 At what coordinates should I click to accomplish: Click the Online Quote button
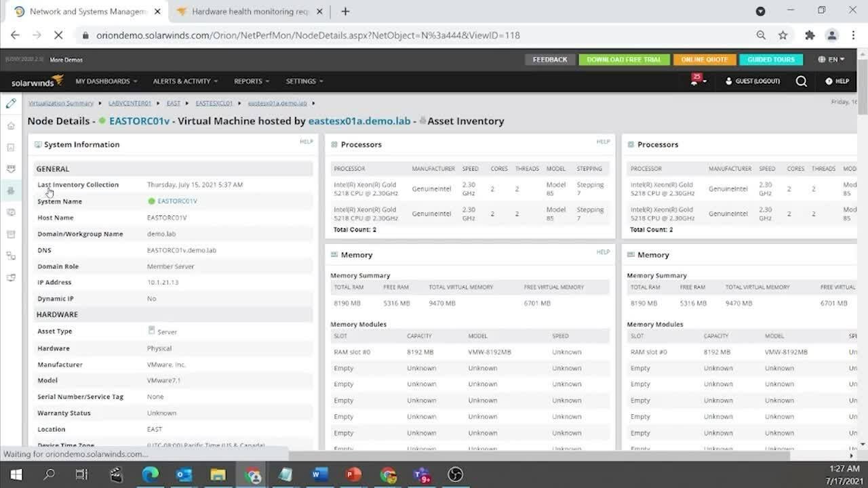pyautogui.click(x=704, y=60)
